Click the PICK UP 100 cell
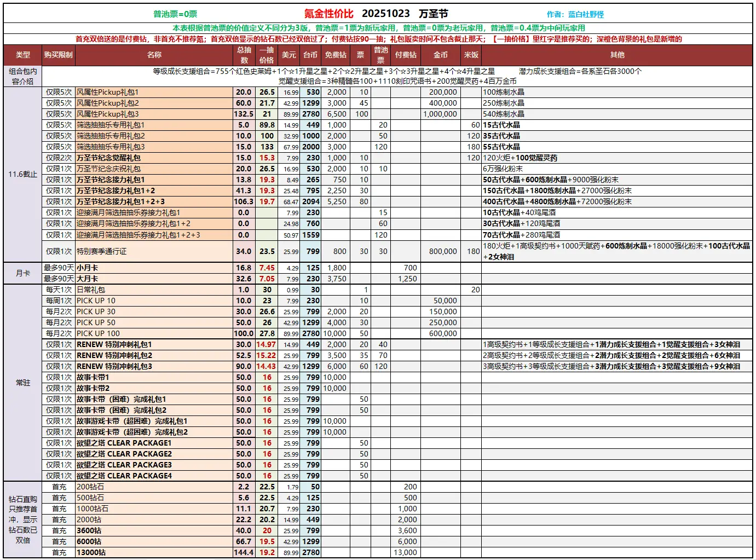This screenshot has height=560, width=756. coord(98,333)
